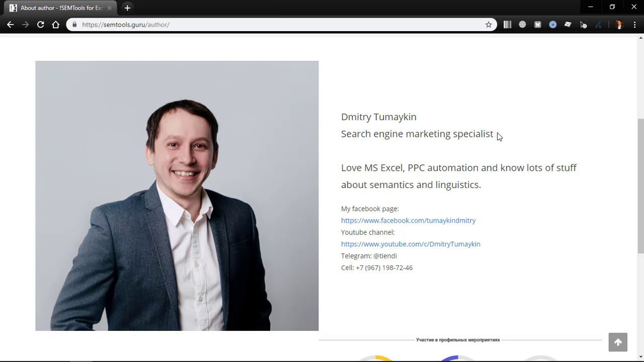Viewport: 644px width, 362px height.
Task: Click the 'My facebook page:' label
Action: tap(370, 209)
